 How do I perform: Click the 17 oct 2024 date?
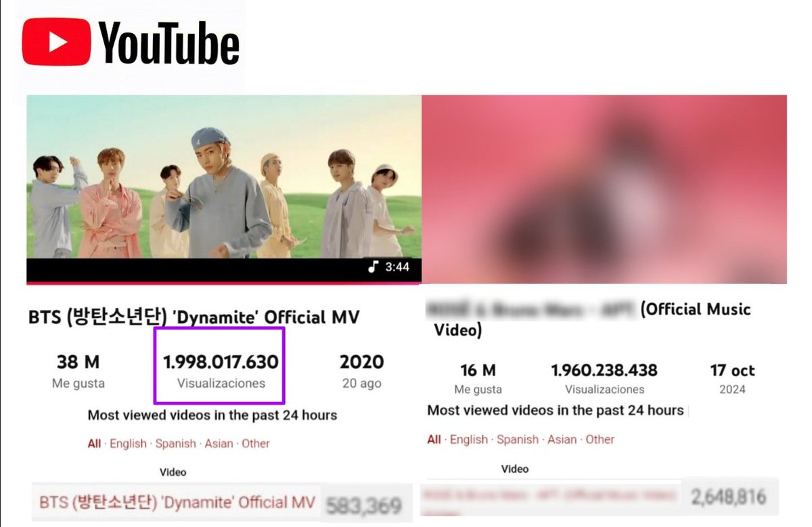(x=733, y=378)
